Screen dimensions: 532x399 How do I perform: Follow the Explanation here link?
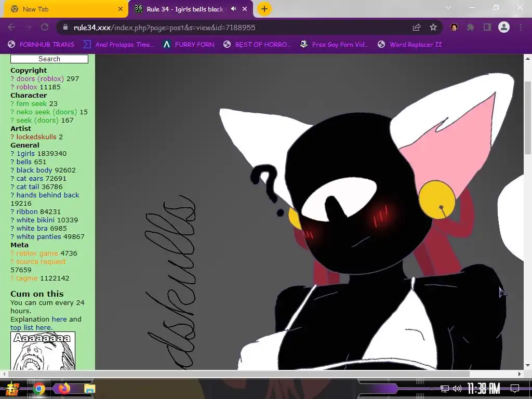59,320
